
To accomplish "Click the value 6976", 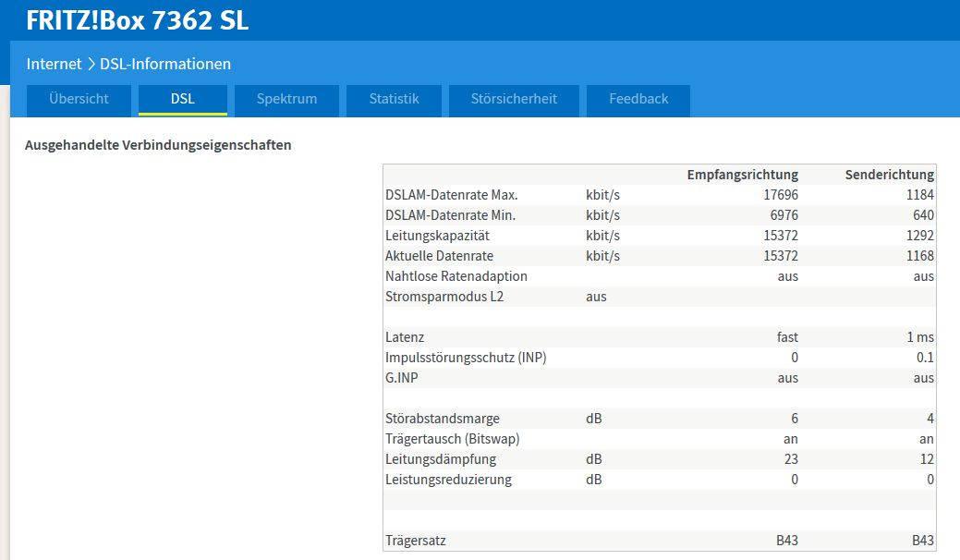I will click(784, 214).
